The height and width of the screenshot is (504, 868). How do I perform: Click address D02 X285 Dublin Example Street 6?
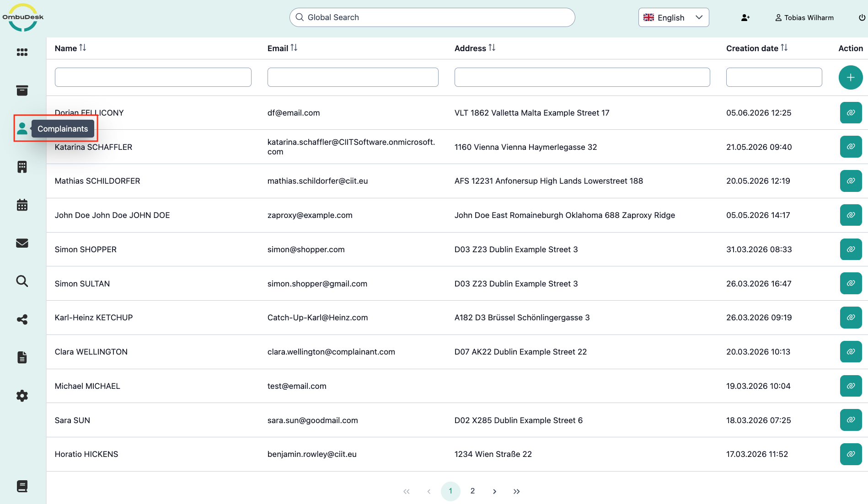pyautogui.click(x=519, y=420)
